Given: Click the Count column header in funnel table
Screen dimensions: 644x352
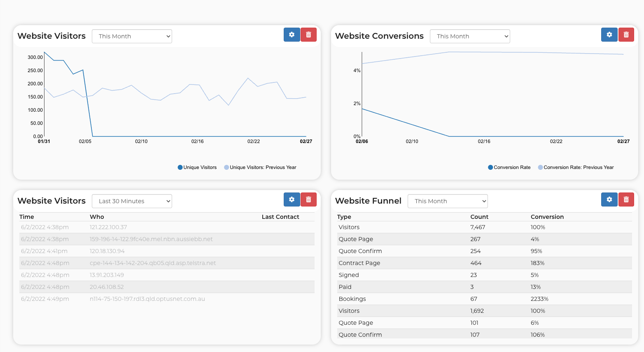Looking at the screenshot, I should point(479,217).
